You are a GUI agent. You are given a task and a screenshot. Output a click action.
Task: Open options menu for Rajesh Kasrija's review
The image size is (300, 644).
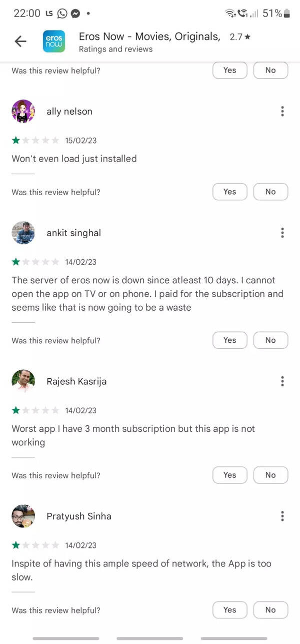(282, 381)
